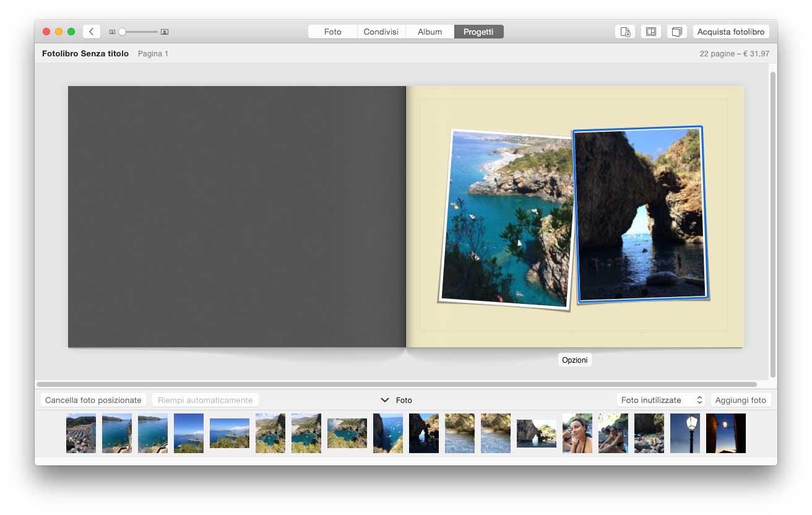
Task: Switch to the Foto tab
Action: click(x=332, y=32)
